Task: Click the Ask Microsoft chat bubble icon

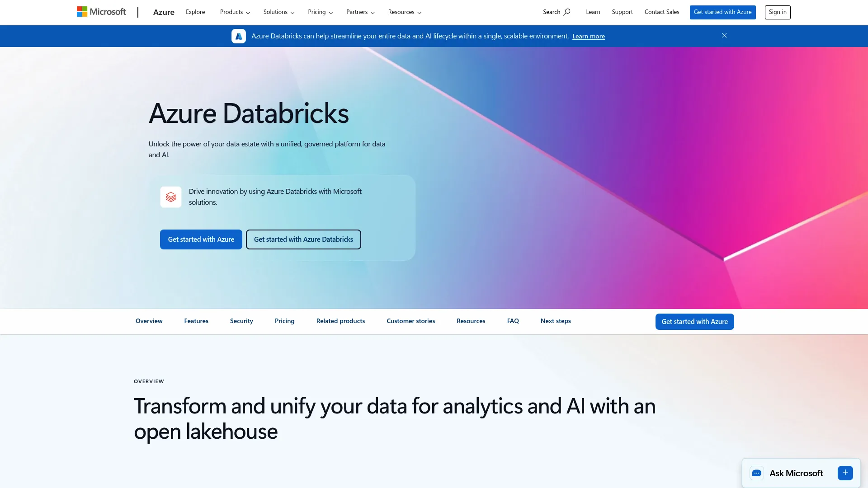Action: [x=757, y=473]
